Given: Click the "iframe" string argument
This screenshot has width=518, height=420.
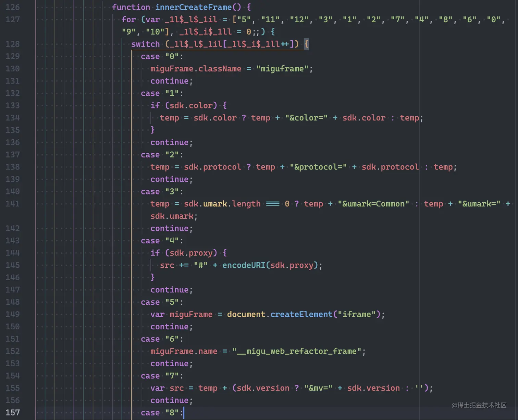Looking at the screenshot, I should click(357, 315).
